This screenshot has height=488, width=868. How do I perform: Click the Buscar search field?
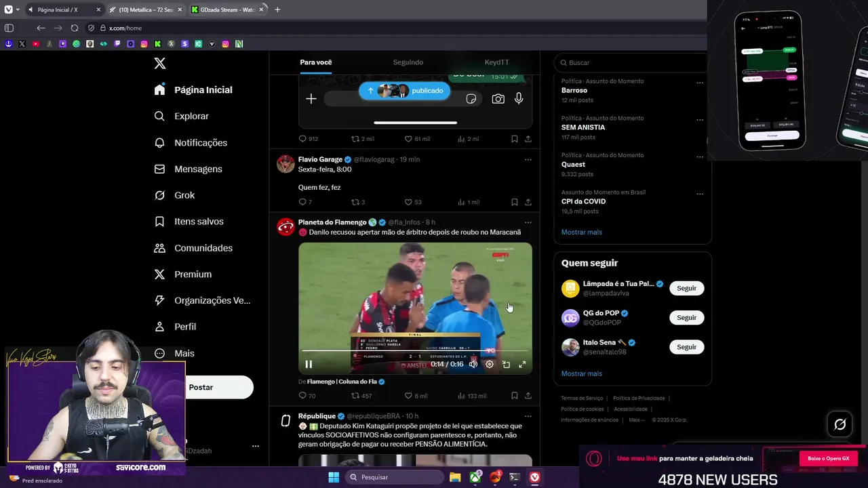point(631,62)
